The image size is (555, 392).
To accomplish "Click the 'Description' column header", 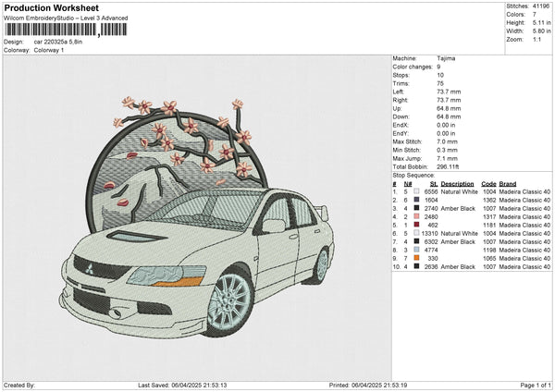I will click(457, 184).
